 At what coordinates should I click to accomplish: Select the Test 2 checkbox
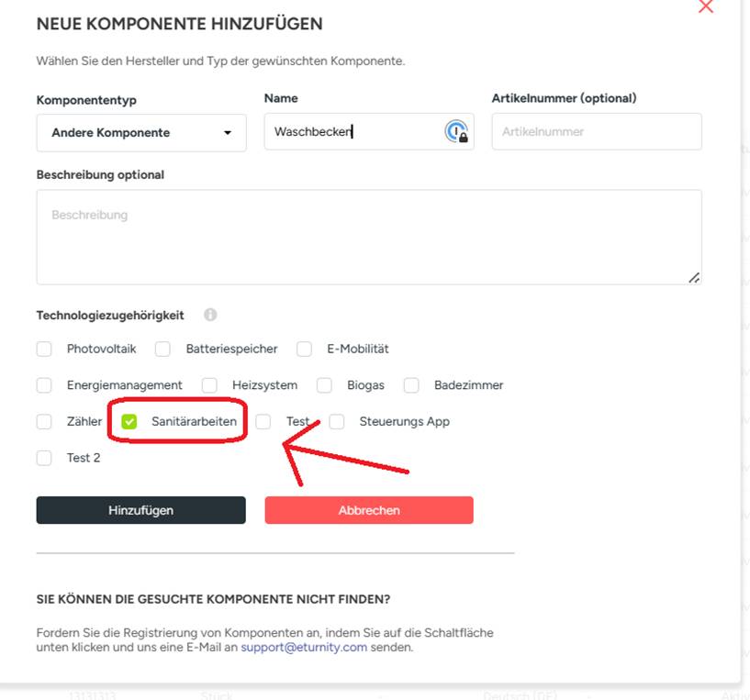click(x=44, y=458)
